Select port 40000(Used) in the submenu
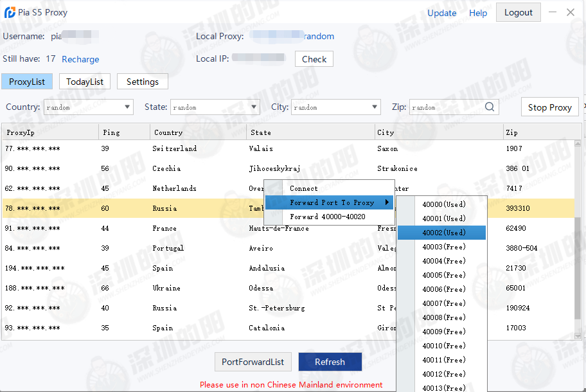586x392 pixels. [x=441, y=204]
